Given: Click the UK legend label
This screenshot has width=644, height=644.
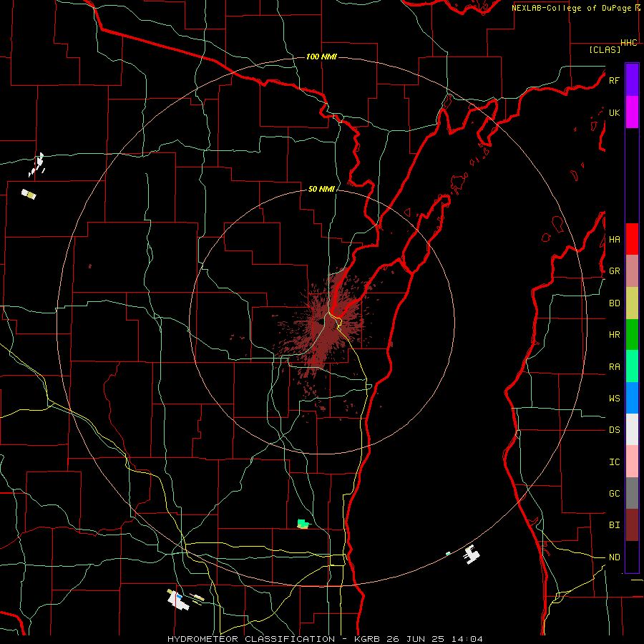Looking at the screenshot, I should click(x=614, y=112).
